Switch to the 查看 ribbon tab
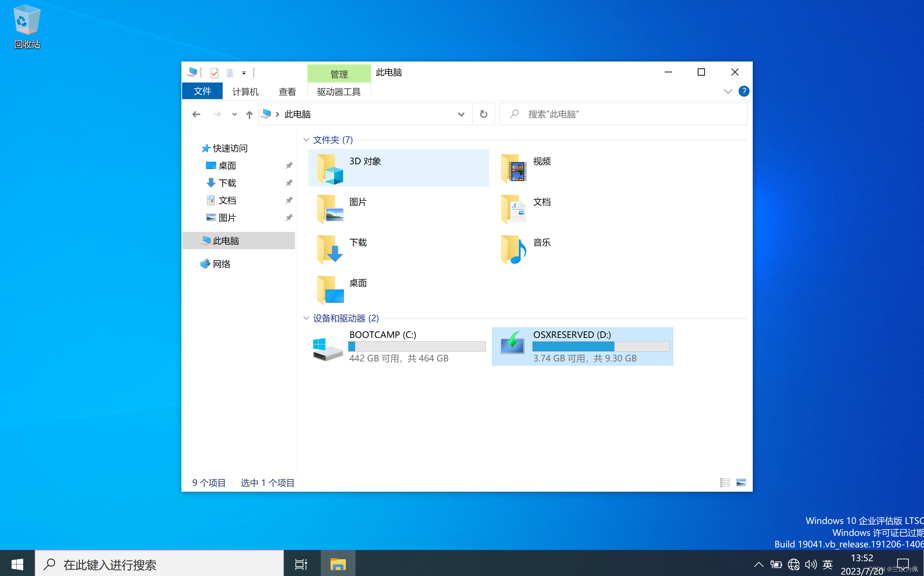The image size is (924, 576). (x=287, y=92)
